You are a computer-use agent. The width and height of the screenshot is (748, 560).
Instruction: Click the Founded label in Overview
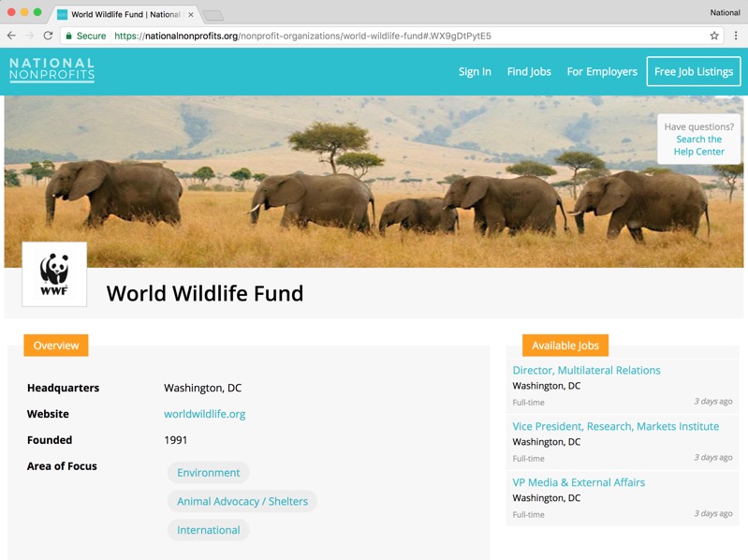click(50, 440)
